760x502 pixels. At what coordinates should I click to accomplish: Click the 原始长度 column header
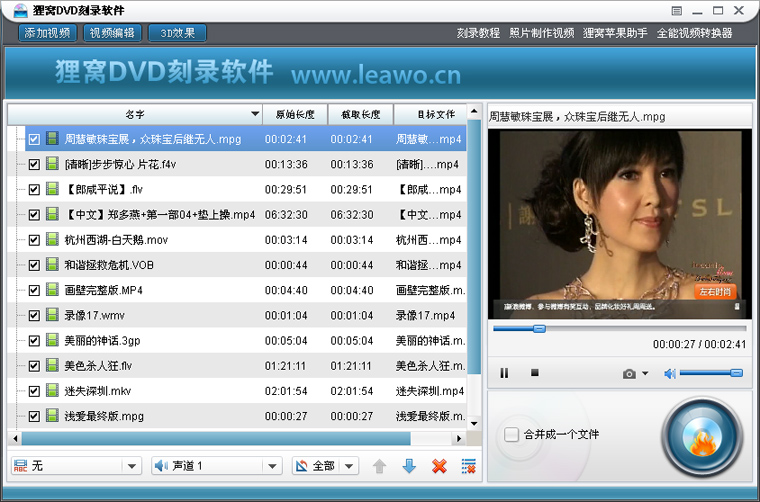click(295, 114)
